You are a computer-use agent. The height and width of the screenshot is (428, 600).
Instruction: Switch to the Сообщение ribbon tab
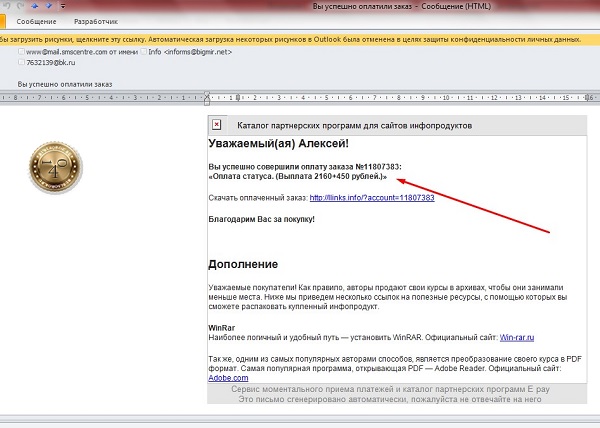36,21
